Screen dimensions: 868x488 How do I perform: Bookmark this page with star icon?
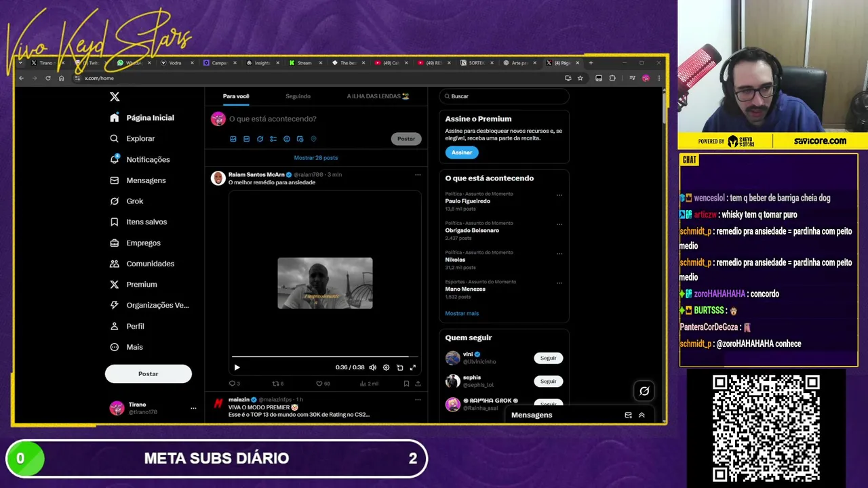coord(580,78)
